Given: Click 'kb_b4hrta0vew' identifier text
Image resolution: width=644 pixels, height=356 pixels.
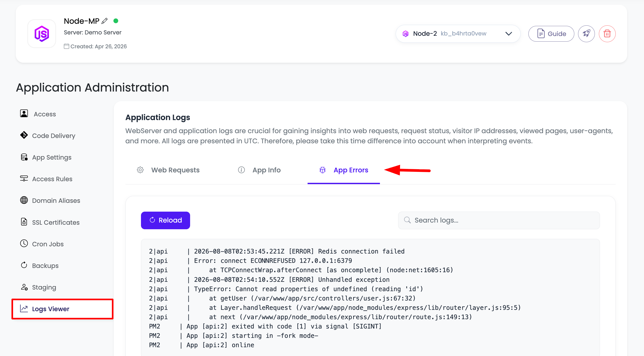Looking at the screenshot, I should pyautogui.click(x=464, y=33).
